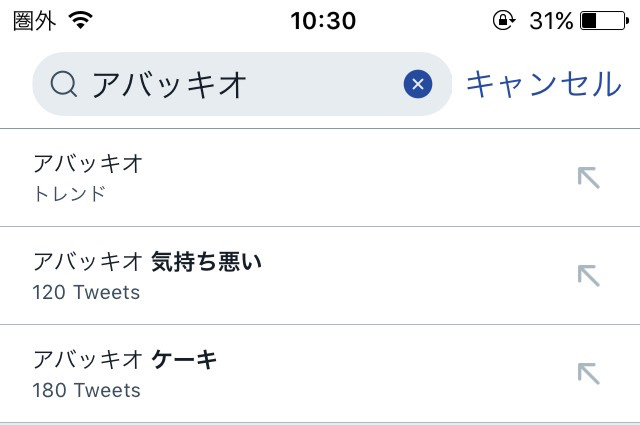The image size is (640, 425).
Task: Tap the 圏外 signal indicator
Action: pyautogui.click(x=34, y=20)
